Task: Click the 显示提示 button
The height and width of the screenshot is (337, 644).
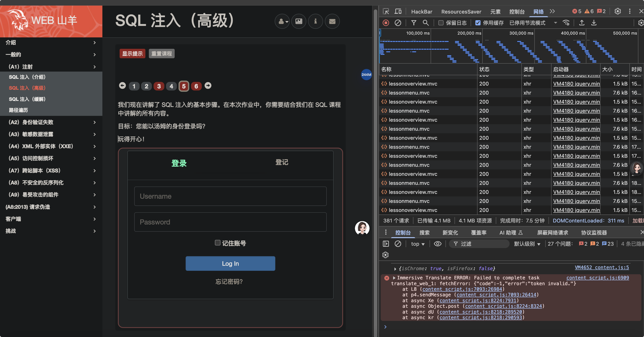Action: 132,54
